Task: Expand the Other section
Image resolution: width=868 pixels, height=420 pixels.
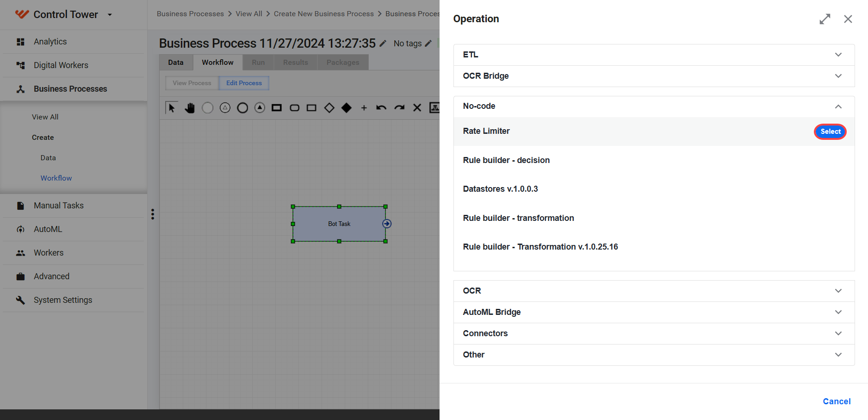Action: pos(654,355)
